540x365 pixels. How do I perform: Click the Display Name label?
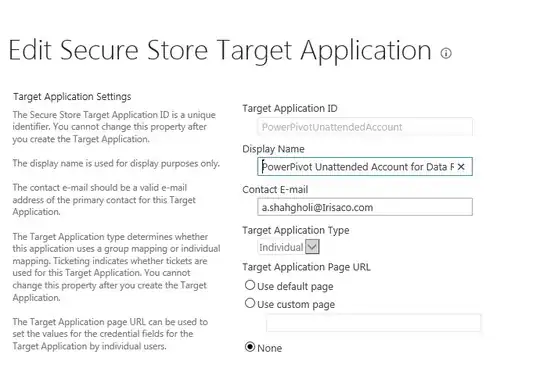[x=273, y=149]
